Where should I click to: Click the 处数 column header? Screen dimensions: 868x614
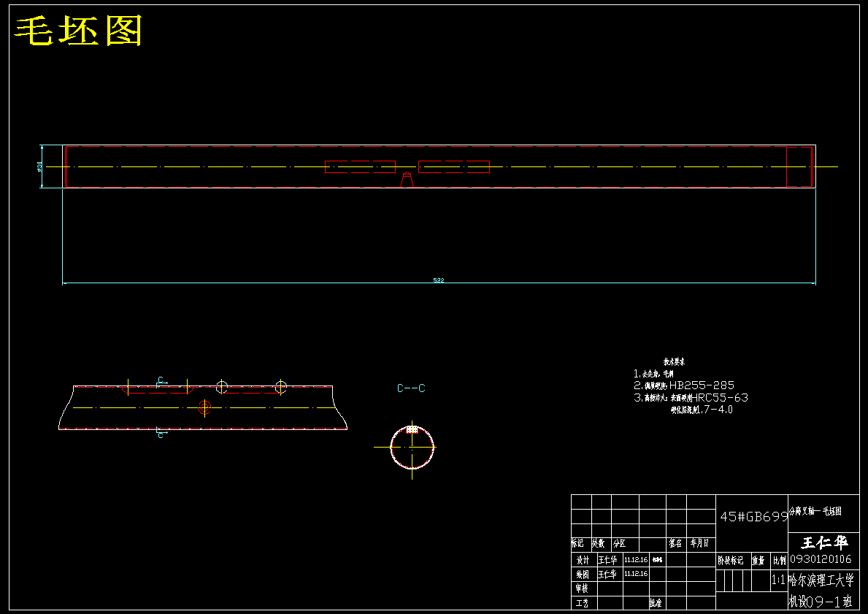[x=599, y=544]
